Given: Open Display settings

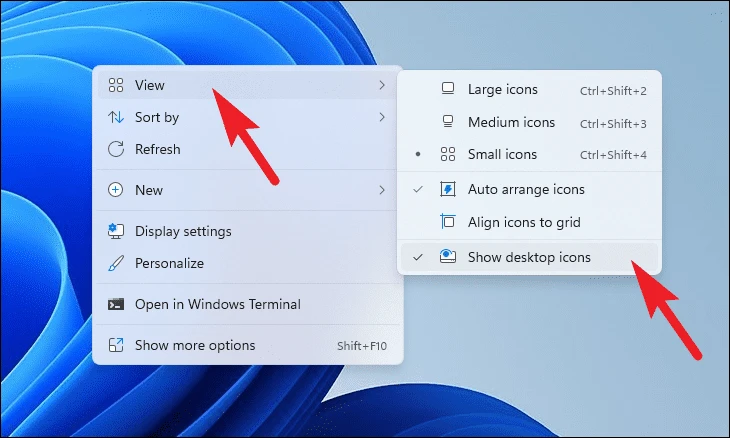Looking at the screenshot, I should tap(248, 231).
